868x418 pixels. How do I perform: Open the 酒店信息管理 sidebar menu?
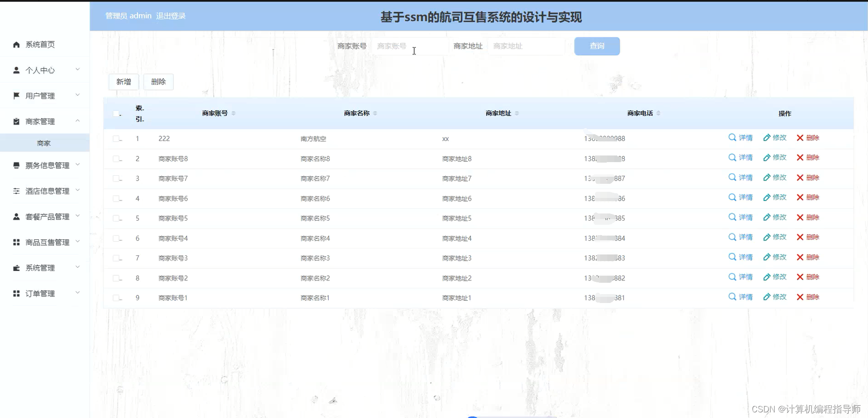tap(45, 191)
